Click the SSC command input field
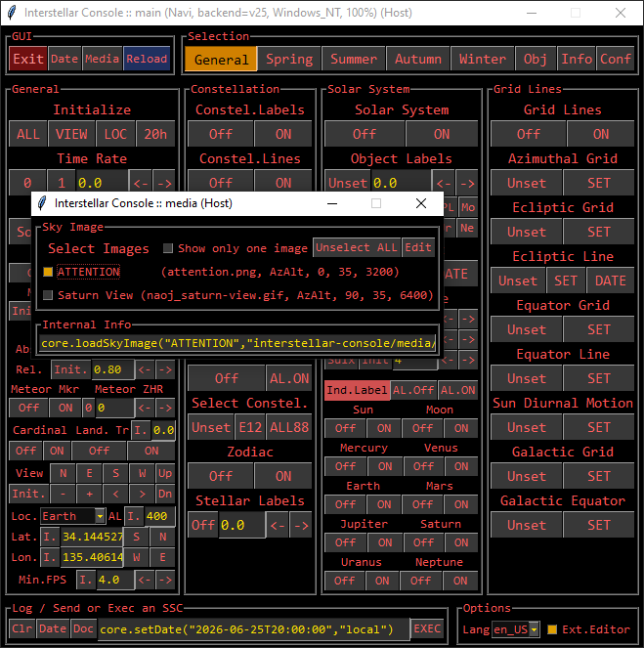The height and width of the screenshot is (648, 644). (x=253, y=629)
